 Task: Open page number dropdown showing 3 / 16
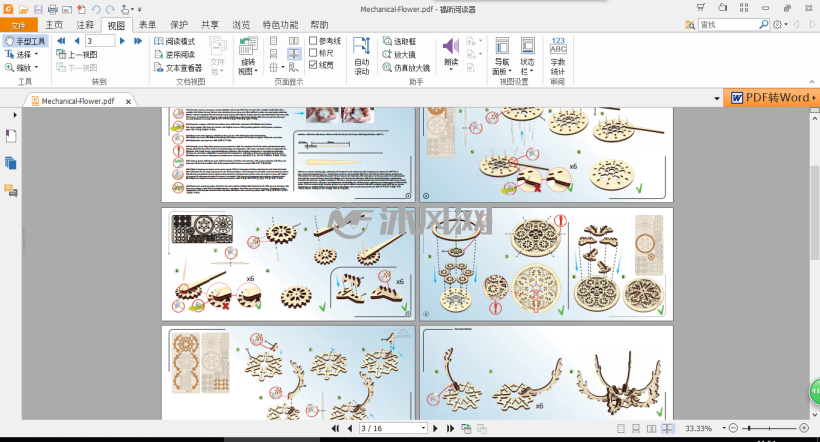pyautogui.click(x=423, y=428)
